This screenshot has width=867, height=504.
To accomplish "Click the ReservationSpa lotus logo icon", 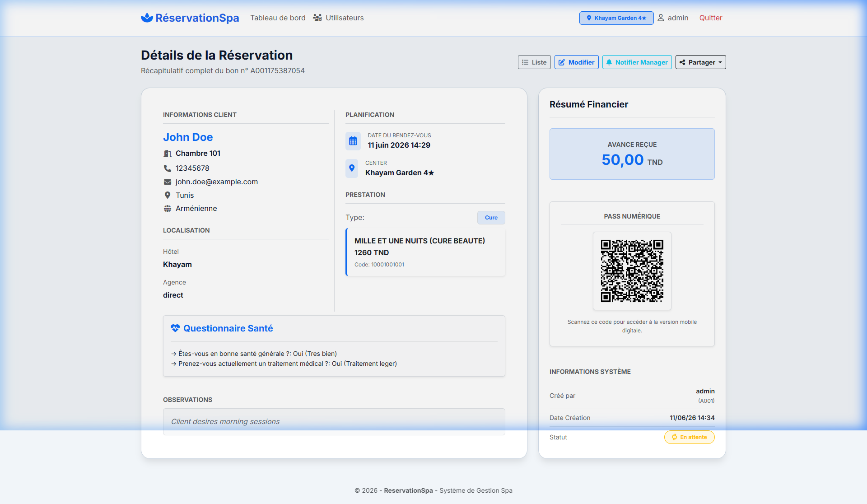I will pyautogui.click(x=147, y=18).
